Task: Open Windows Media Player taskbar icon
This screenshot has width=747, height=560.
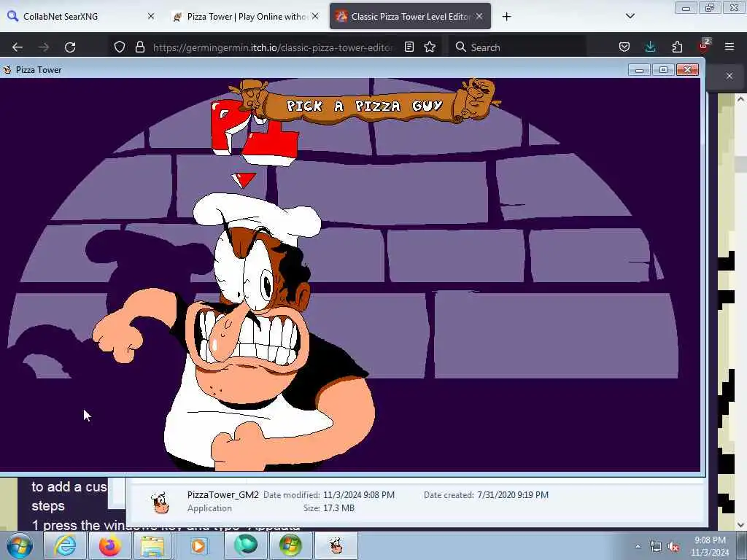Action: (198, 545)
